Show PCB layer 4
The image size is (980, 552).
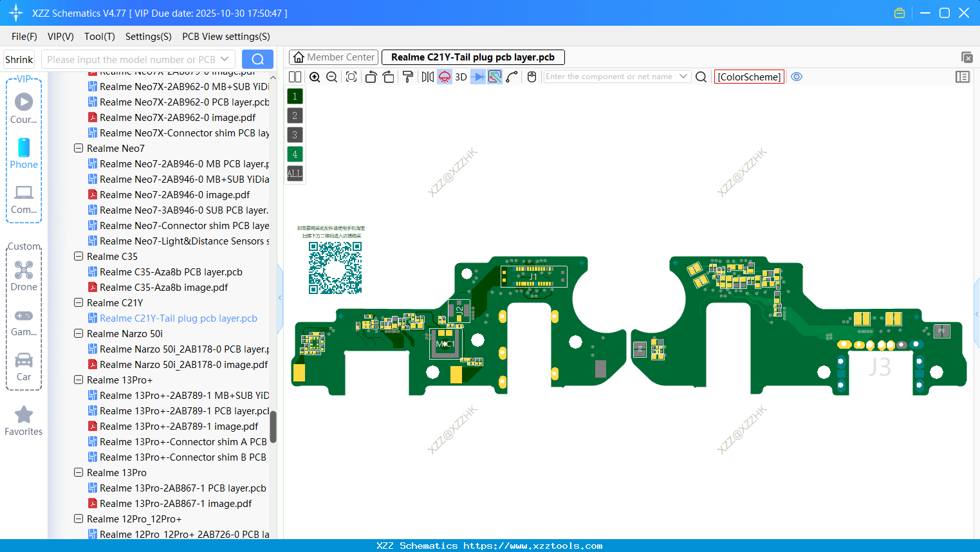point(295,154)
